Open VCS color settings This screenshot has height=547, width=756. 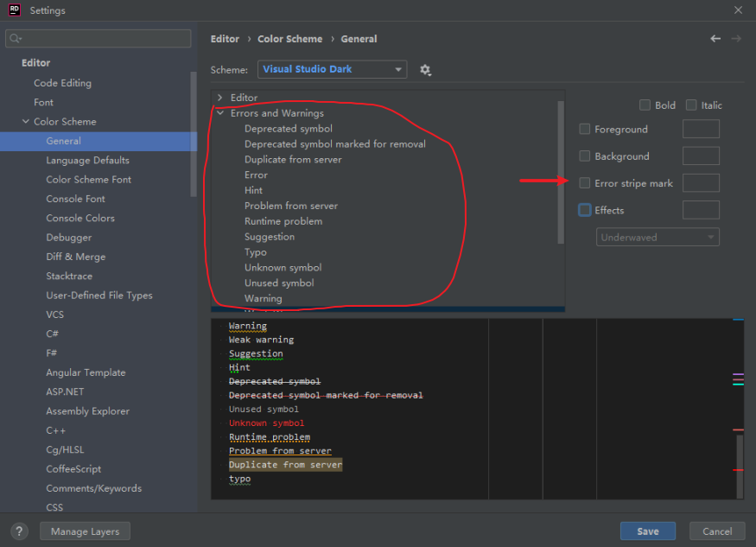55,315
